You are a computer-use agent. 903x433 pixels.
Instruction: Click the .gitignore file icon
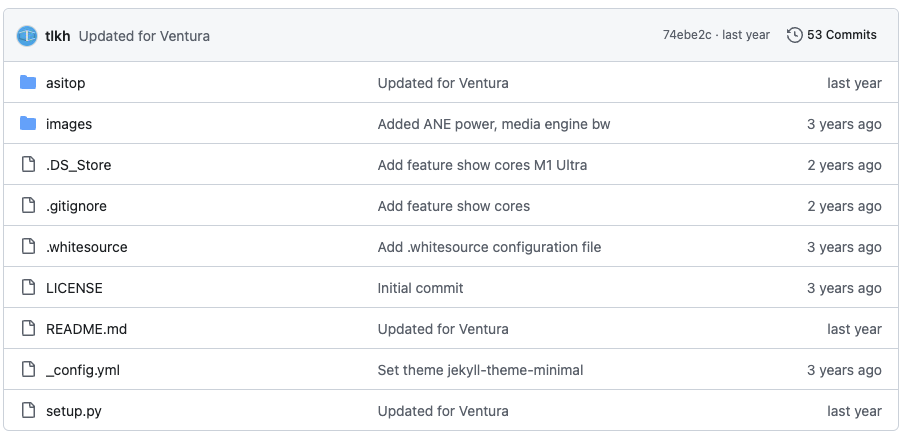tap(28, 206)
